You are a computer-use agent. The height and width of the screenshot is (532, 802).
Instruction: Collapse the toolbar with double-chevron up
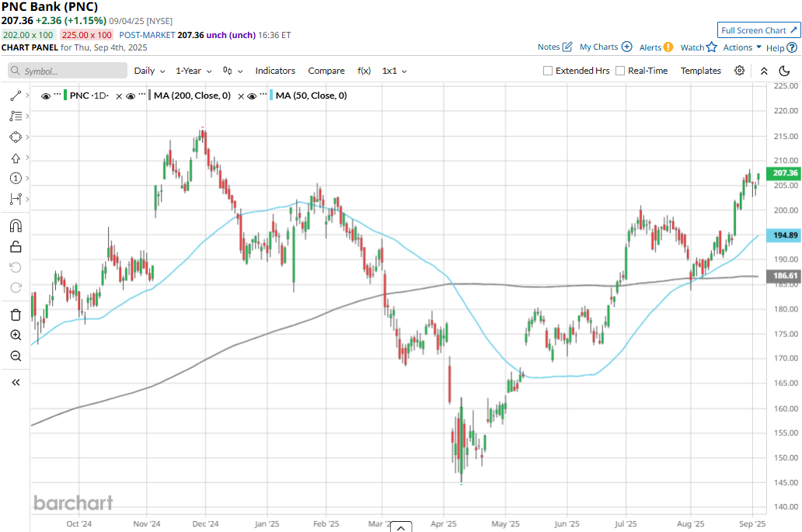point(764,71)
